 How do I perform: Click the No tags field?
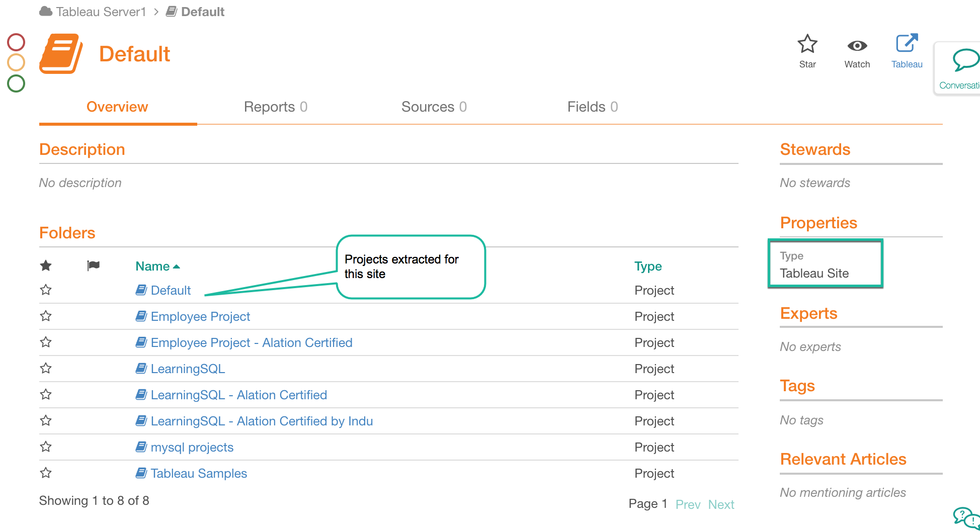point(802,420)
